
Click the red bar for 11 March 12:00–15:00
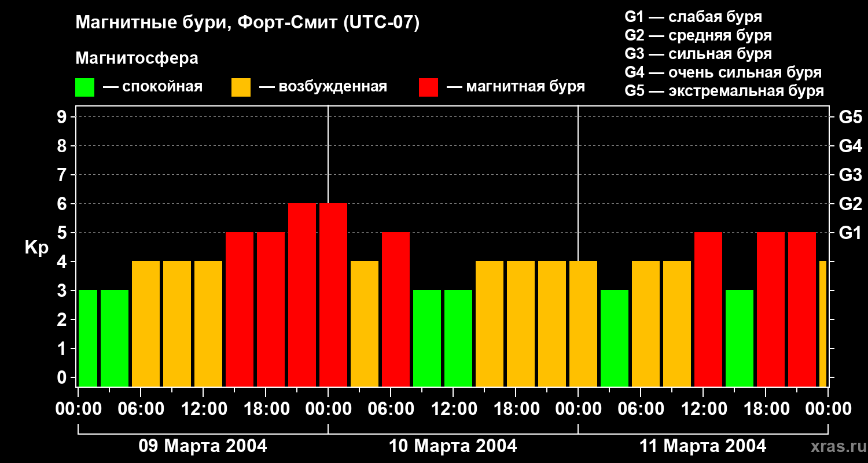(708, 310)
